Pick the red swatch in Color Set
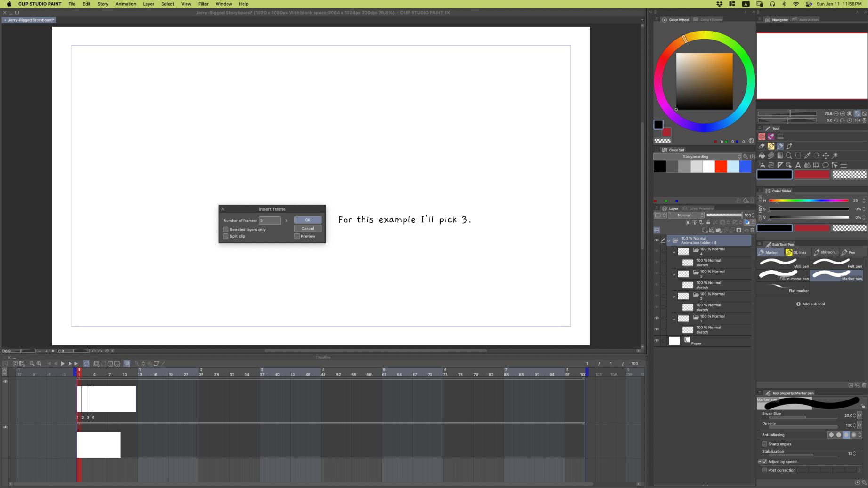 (721, 167)
